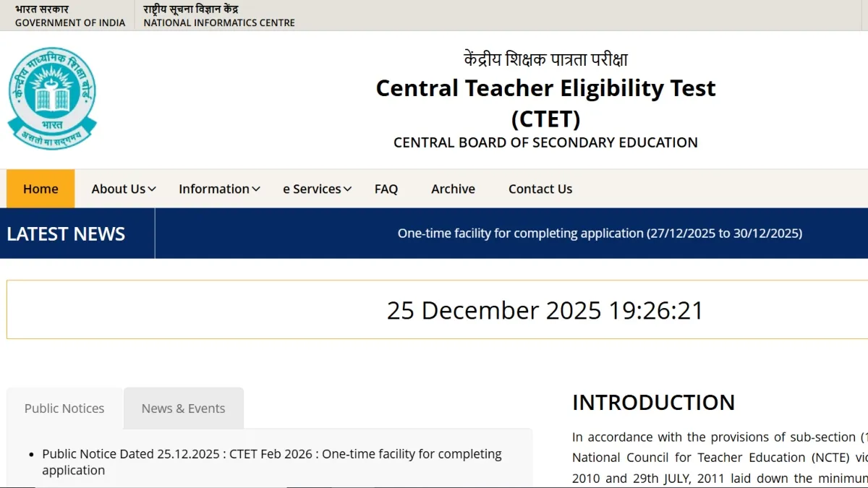
Task: Go to the Archive page
Action: (453, 189)
